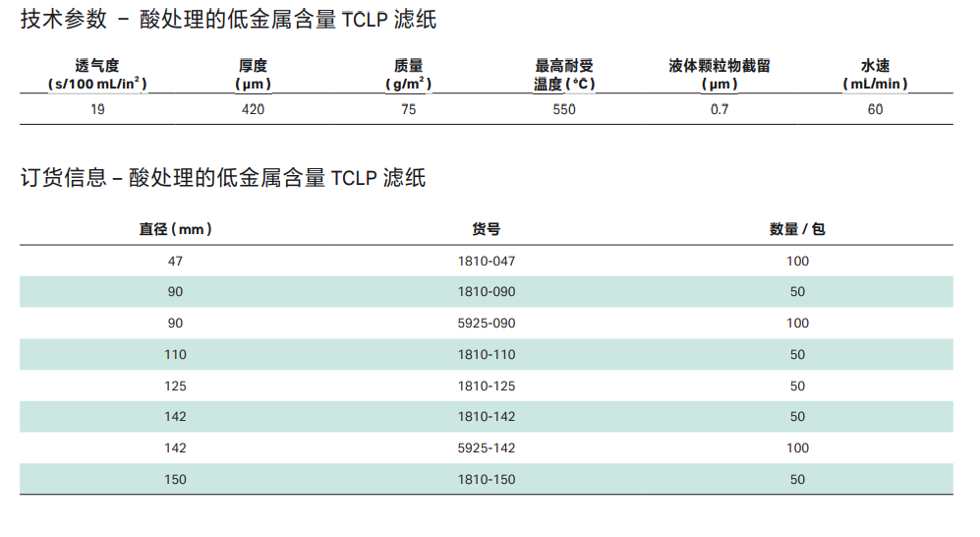The width and height of the screenshot is (980, 537).
Task: Select product number 1810-150
Action: pos(487,480)
